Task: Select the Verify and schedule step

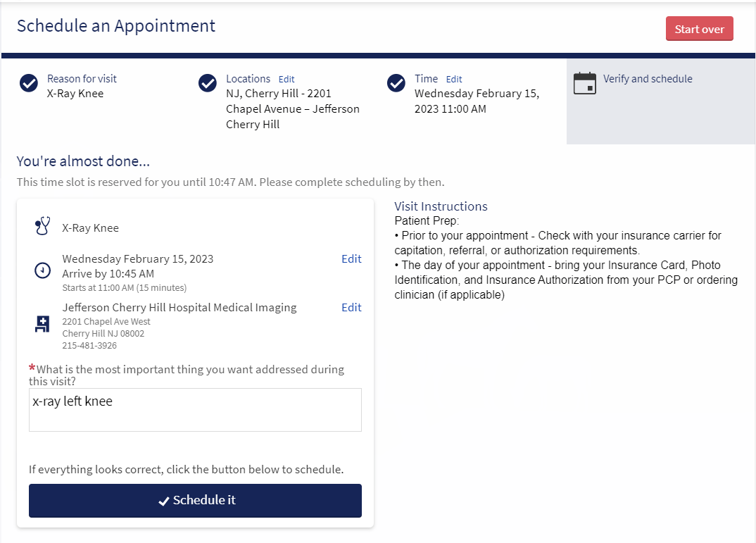Action: (648, 79)
